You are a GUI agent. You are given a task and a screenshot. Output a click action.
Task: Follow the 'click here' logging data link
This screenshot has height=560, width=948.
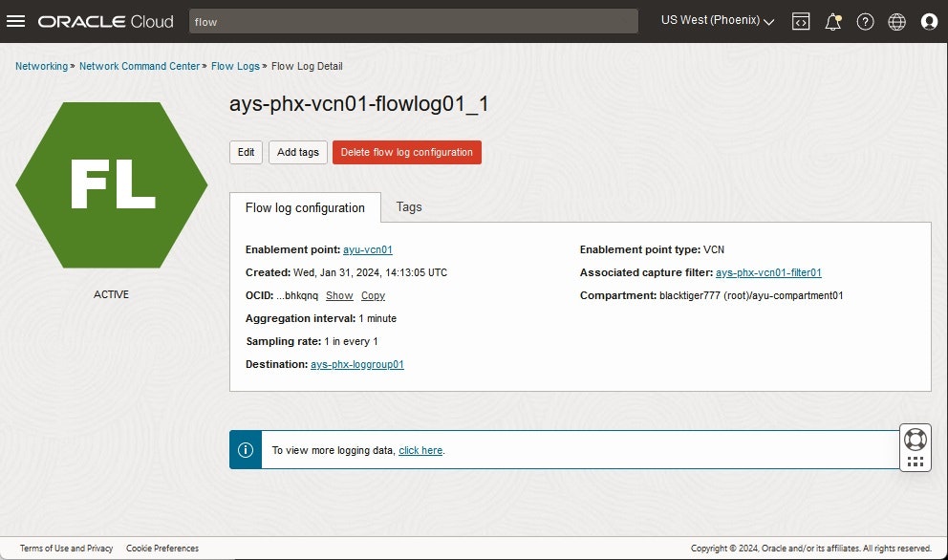tap(420, 450)
